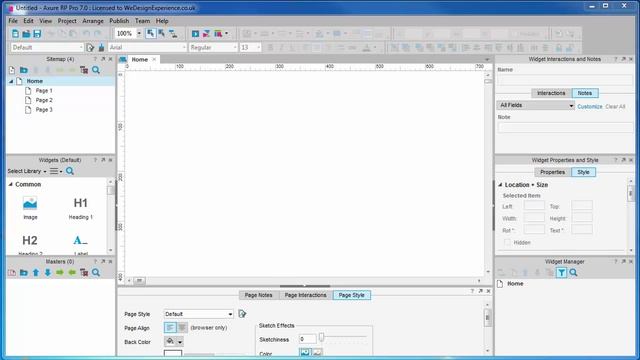Click the Widgets library search icon

(x=70, y=171)
